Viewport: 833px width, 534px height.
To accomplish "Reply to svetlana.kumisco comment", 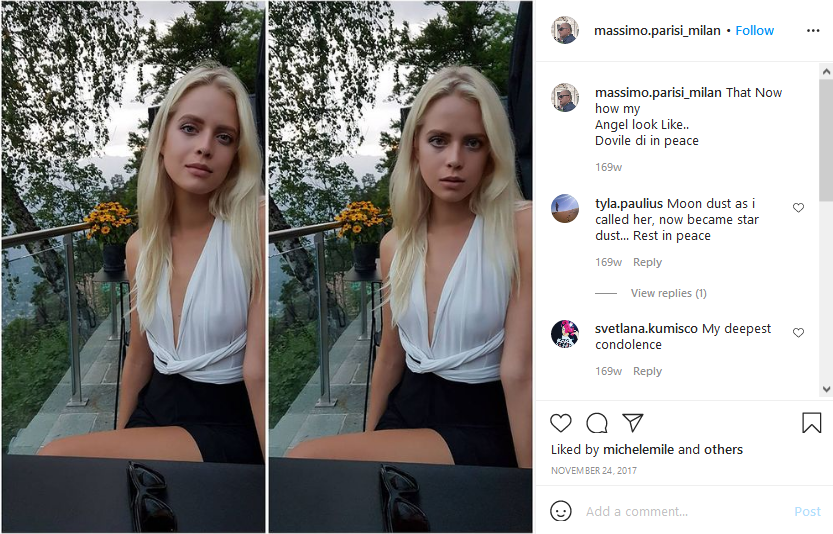I will [x=647, y=371].
